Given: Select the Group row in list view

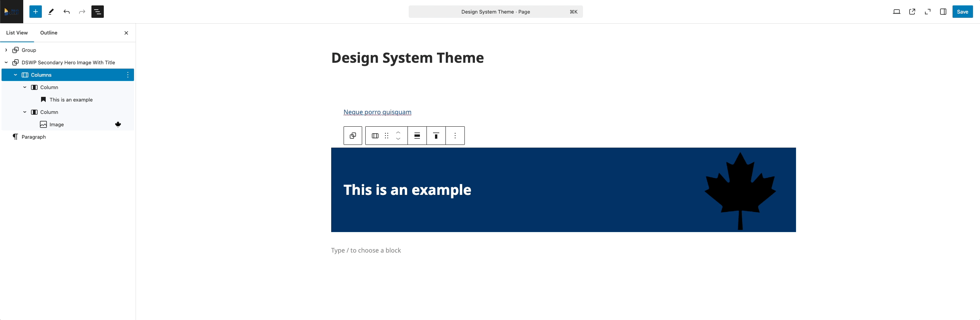Looking at the screenshot, I should (x=68, y=50).
